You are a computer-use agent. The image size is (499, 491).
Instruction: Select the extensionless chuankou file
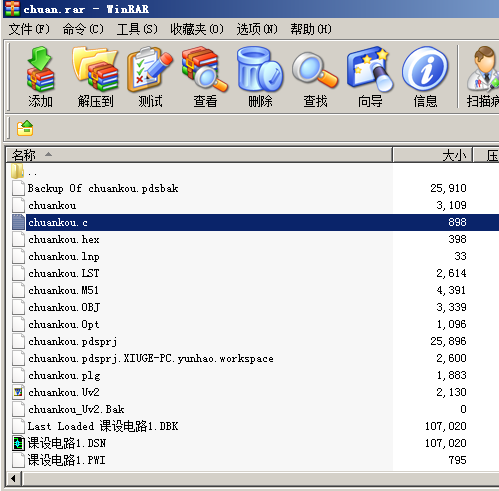[52, 205]
